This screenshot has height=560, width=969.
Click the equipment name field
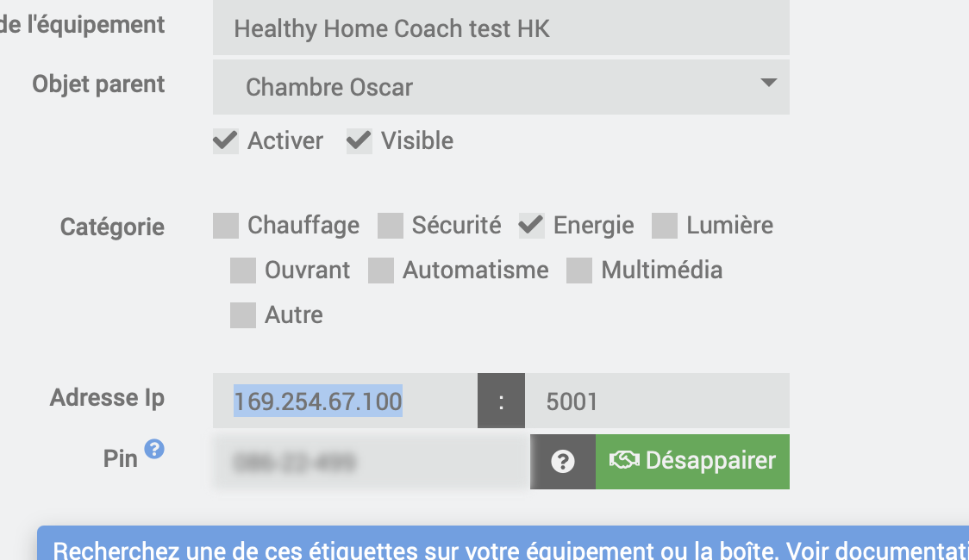pos(500,29)
